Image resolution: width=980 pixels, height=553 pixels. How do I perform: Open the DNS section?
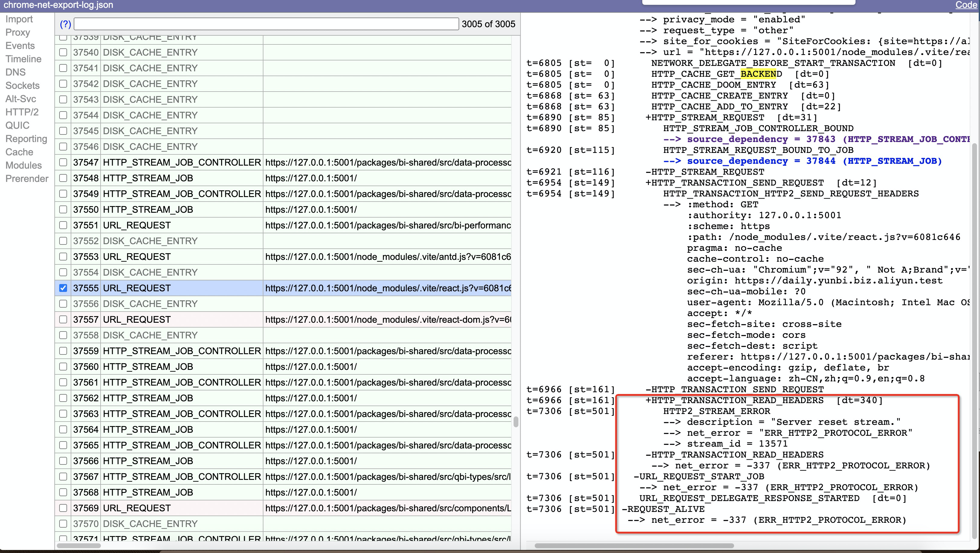[x=16, y=72]
